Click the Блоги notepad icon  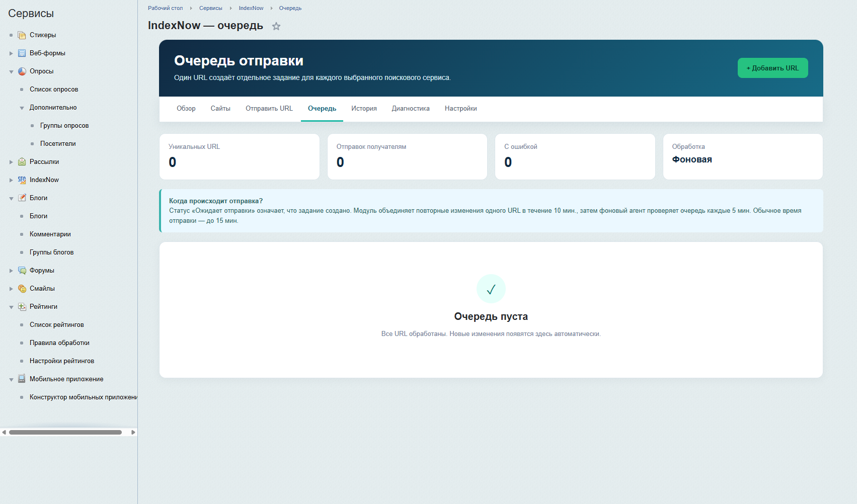[x=22, y=198]
